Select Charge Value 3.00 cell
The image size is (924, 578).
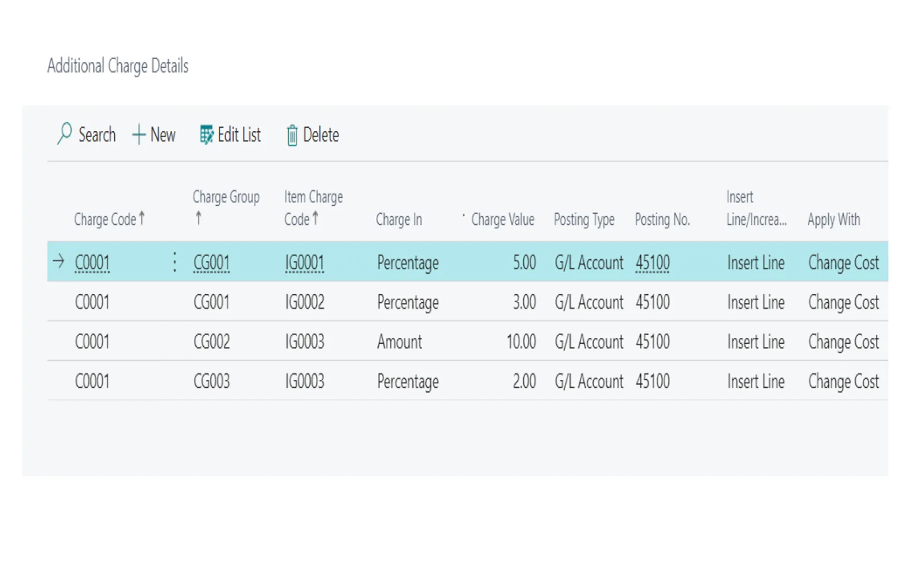click(524, 302)
